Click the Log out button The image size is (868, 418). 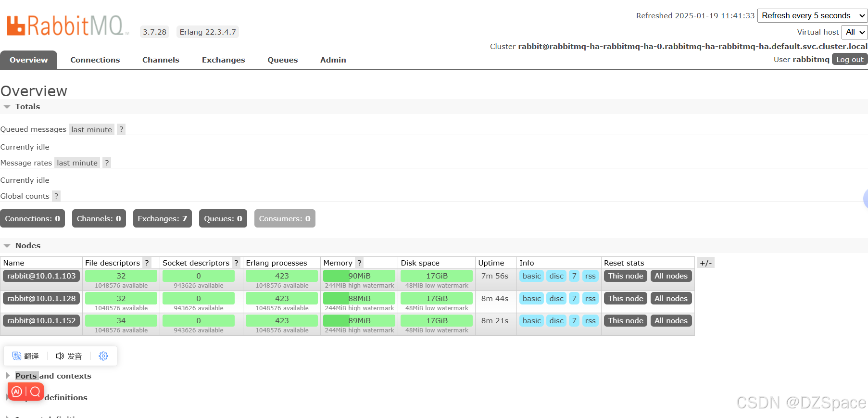click(x=850, y=59)
